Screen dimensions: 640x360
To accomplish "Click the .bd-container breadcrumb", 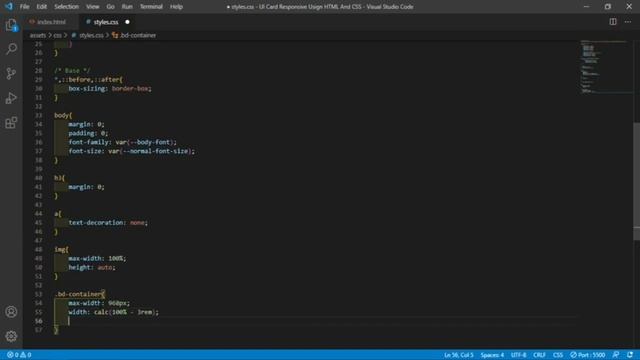I will point(138,36).
